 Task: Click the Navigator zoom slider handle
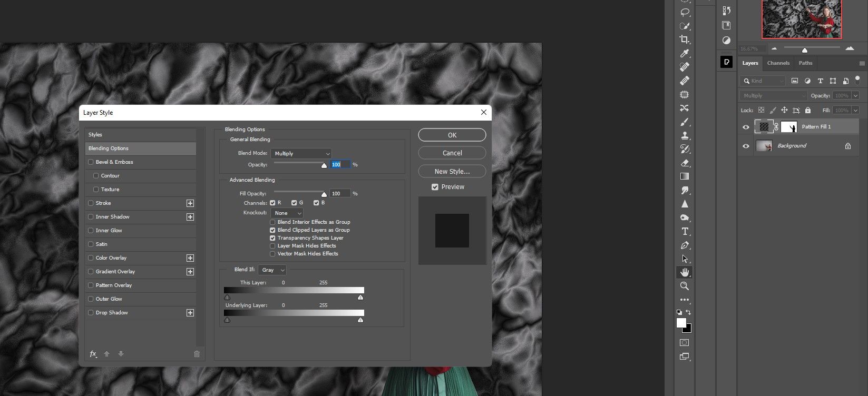click(805, 50)
